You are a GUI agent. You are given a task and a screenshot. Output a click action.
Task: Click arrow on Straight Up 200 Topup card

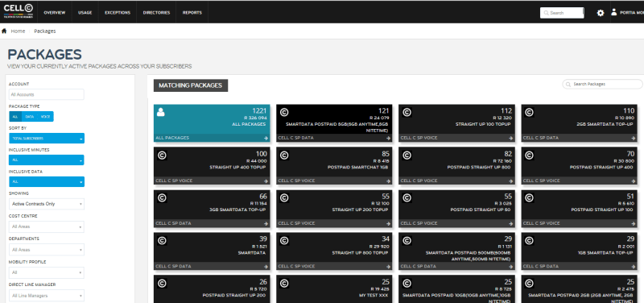click(389, 224)
